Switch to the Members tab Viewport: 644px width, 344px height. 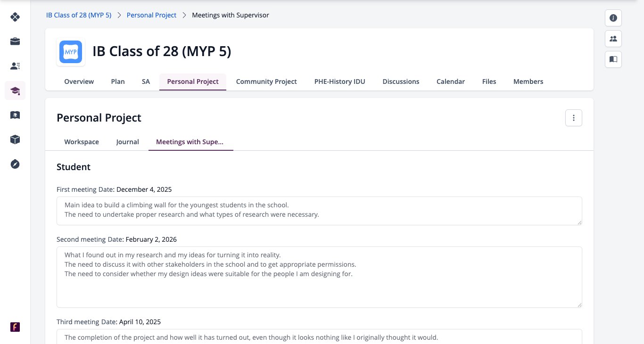[528, 82]
